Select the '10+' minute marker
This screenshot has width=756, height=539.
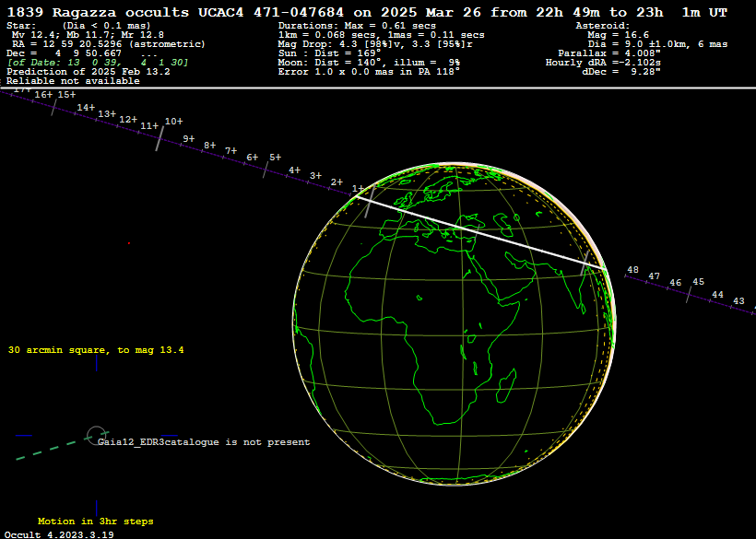(x=174, y=122)
